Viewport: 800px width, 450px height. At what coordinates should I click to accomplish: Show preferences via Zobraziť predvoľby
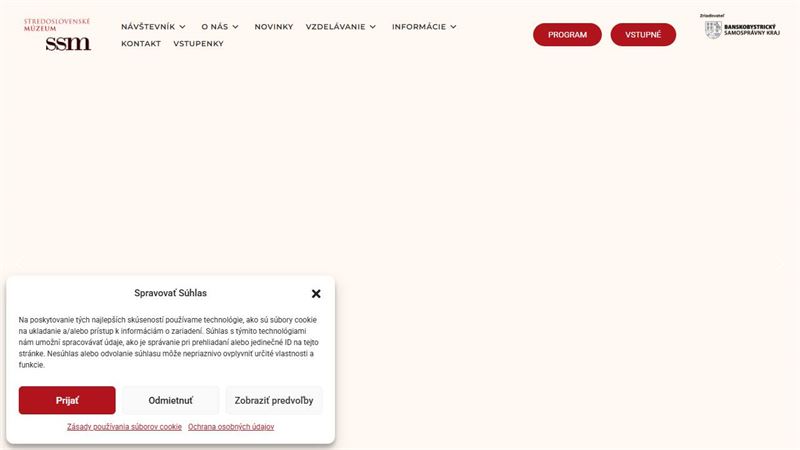pyautogui.click(x=274, y=401)
